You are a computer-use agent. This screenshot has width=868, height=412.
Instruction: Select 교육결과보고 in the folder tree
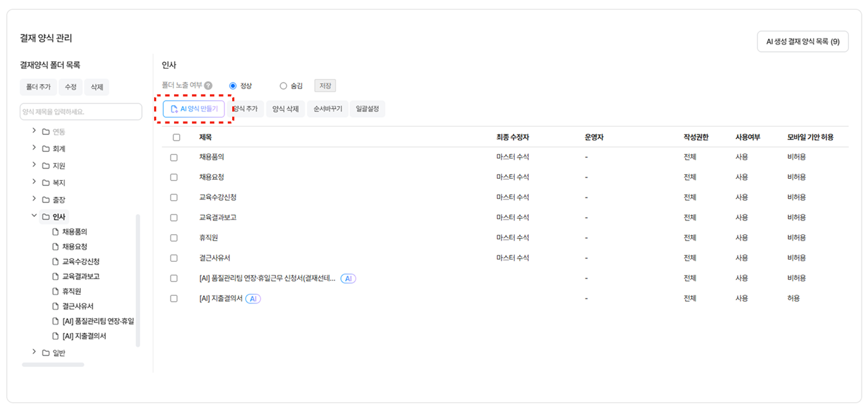click(81, 276)
